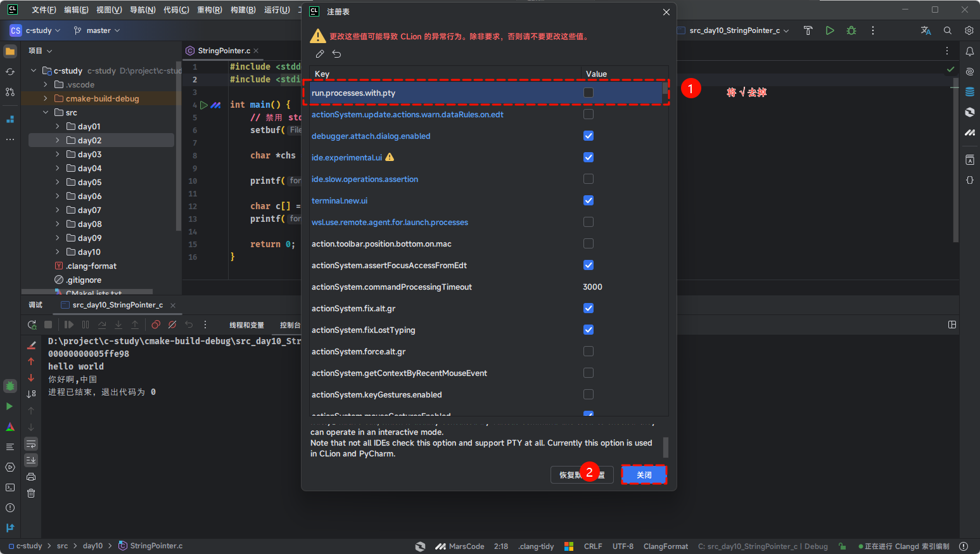This screenshot has width=980, height=554.
Task: Click the debugger.attach.dialog.enabled key
Action: [371, 136]
